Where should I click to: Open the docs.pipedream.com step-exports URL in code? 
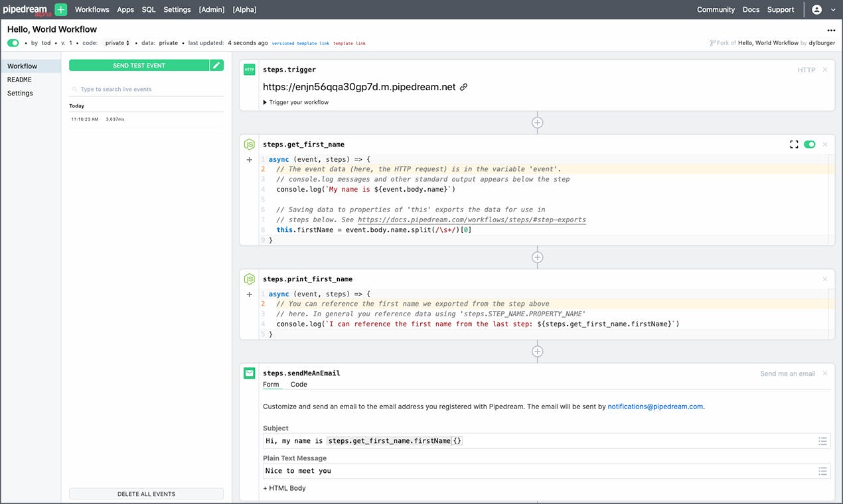472,220
